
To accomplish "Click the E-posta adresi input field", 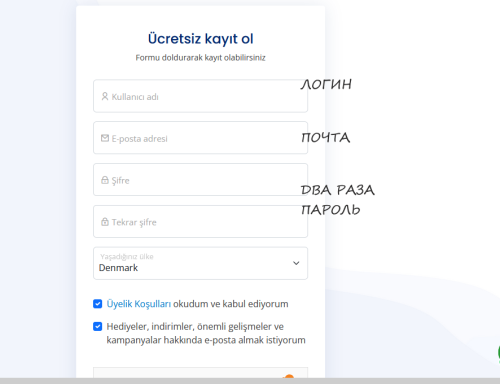I will (x=200, y=138).
